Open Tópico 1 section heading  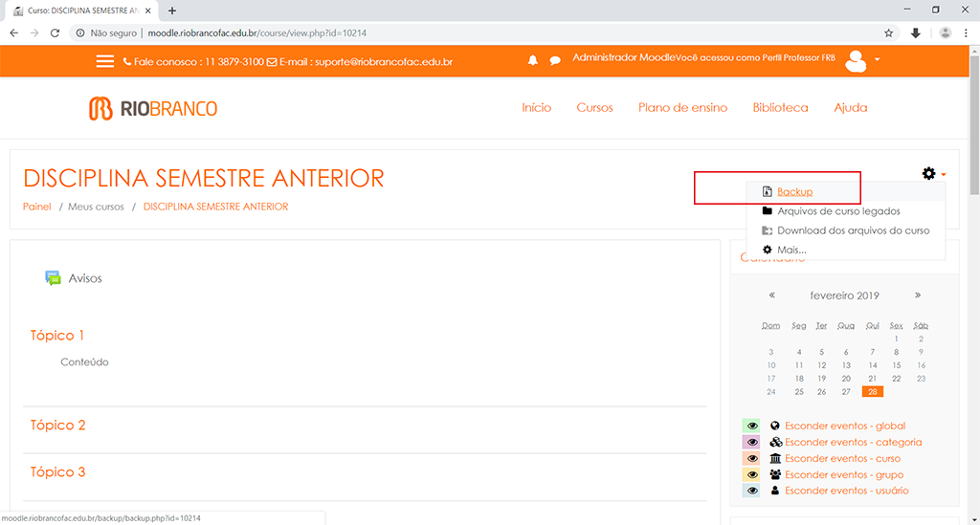coord(56,336)
